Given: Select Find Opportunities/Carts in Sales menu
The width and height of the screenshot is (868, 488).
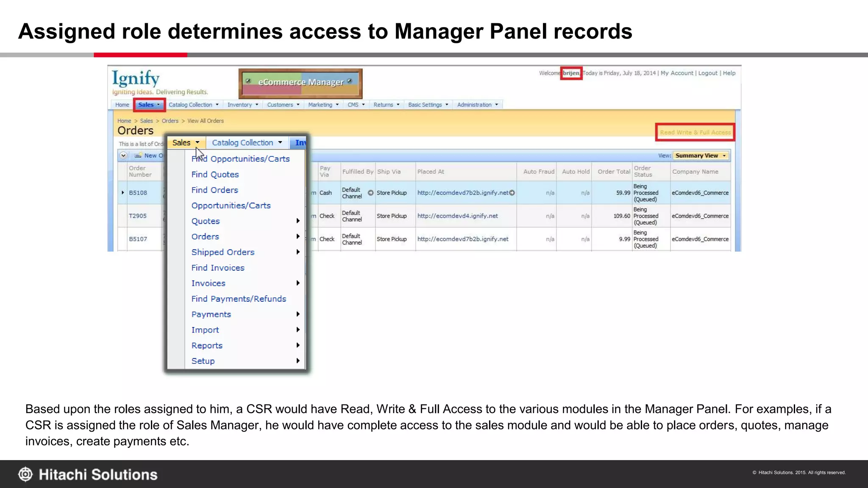Looking at the screenshot, I should pyautogui.click(x=240, y=159).
